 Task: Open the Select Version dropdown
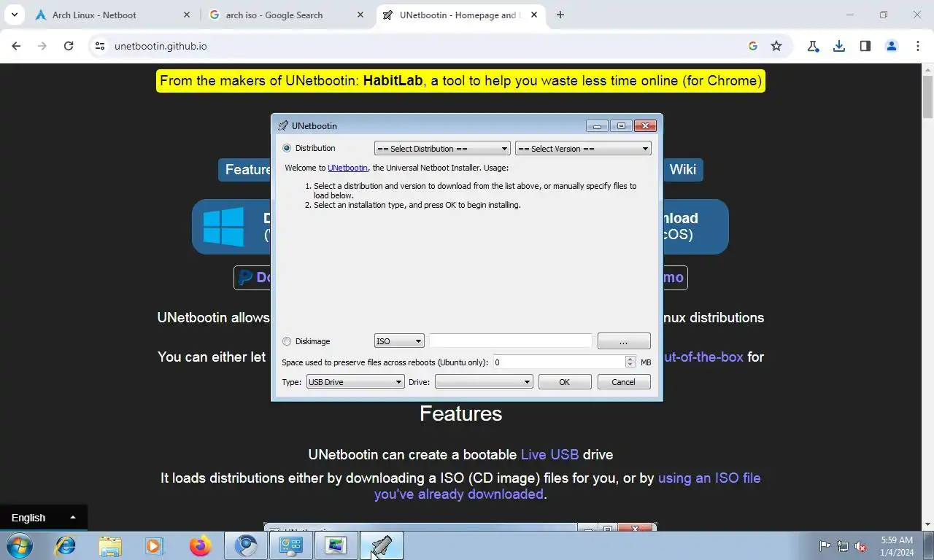pyautogui.click(x=583, y=149)
